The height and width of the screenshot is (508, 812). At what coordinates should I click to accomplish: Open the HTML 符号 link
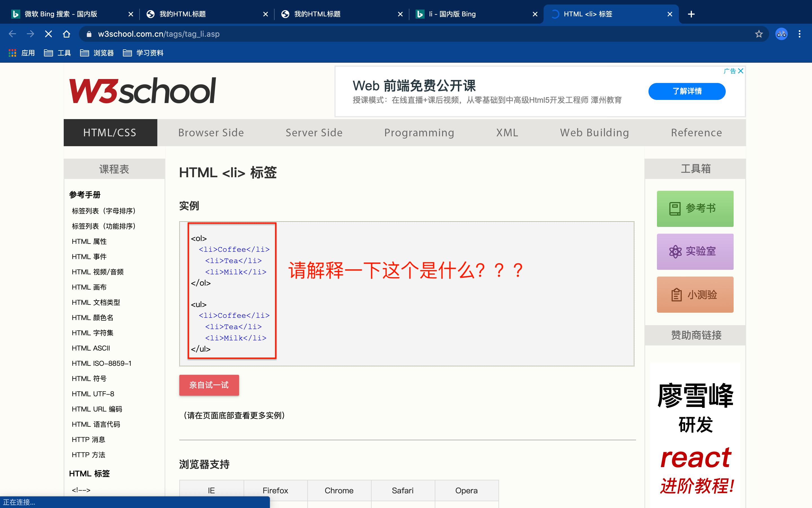89,379
